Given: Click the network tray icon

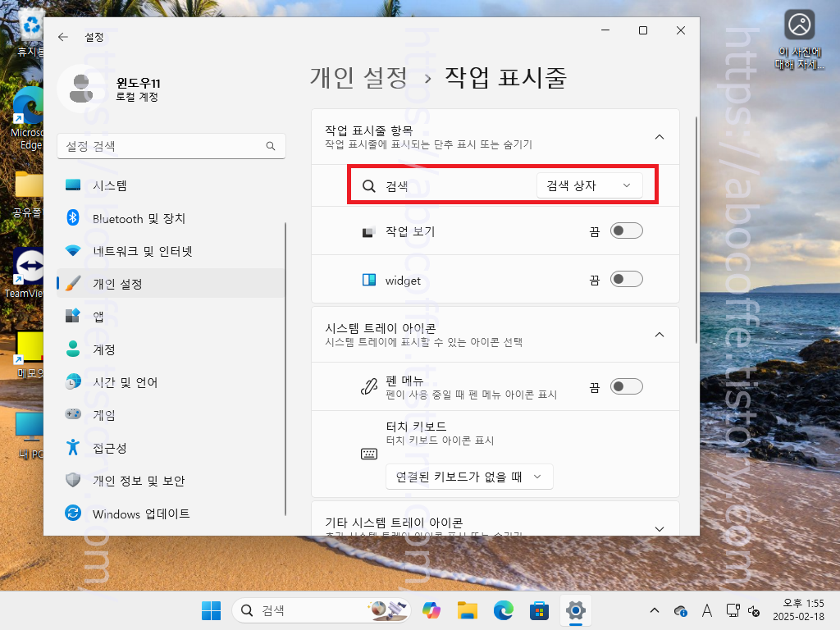Looking at the screenshot, I should (x=733, y=610).
